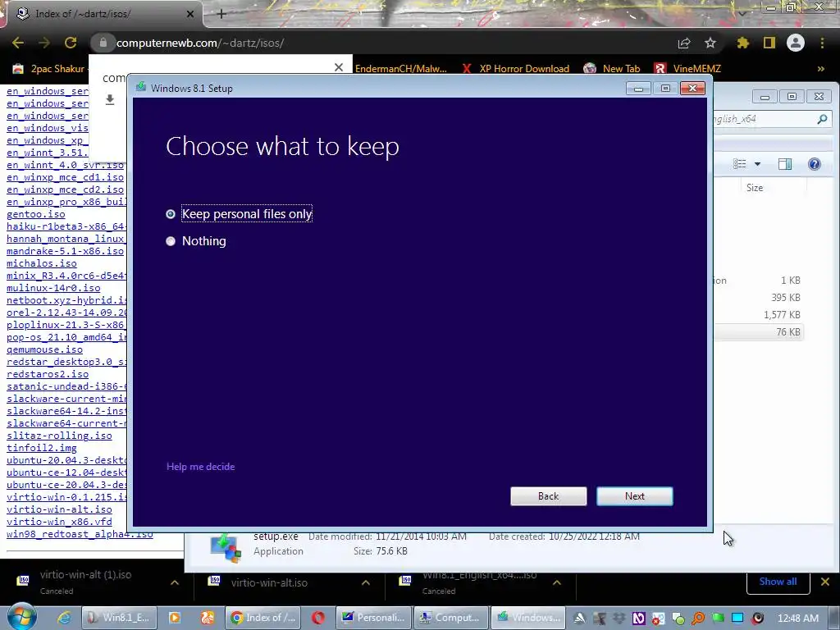Open Chrome three-dot menu
This screenshot has width=840, height=630.
(822, 43)
